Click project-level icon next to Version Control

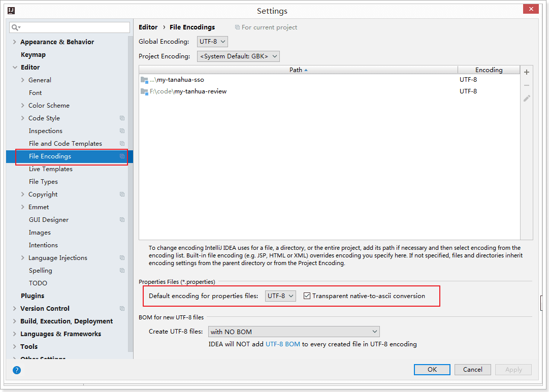(x=122, y=309)
